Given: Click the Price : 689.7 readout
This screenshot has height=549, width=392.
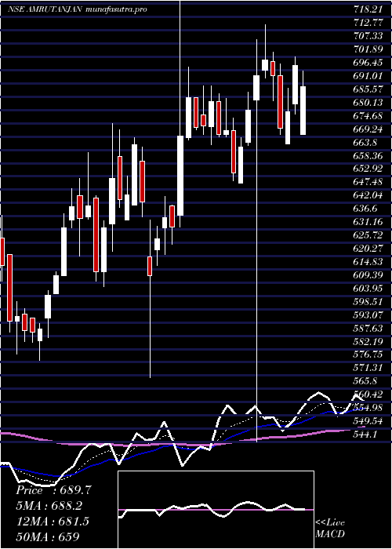Looking at the screenshot, I should point(54,490).
